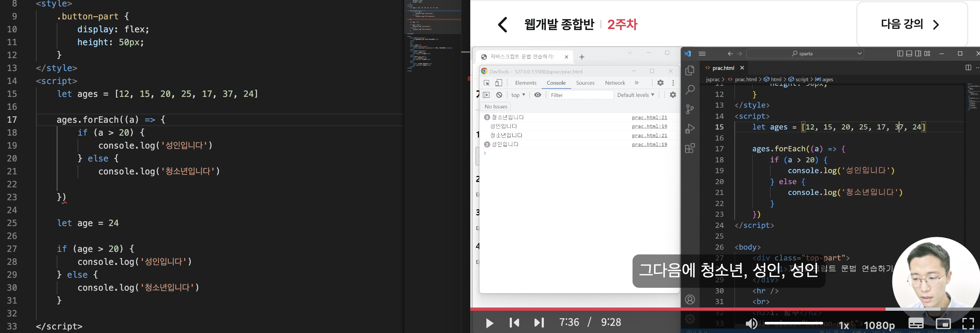Open browser tab search chevron
The image size is (980, 333).
click(x=630, y=53)
